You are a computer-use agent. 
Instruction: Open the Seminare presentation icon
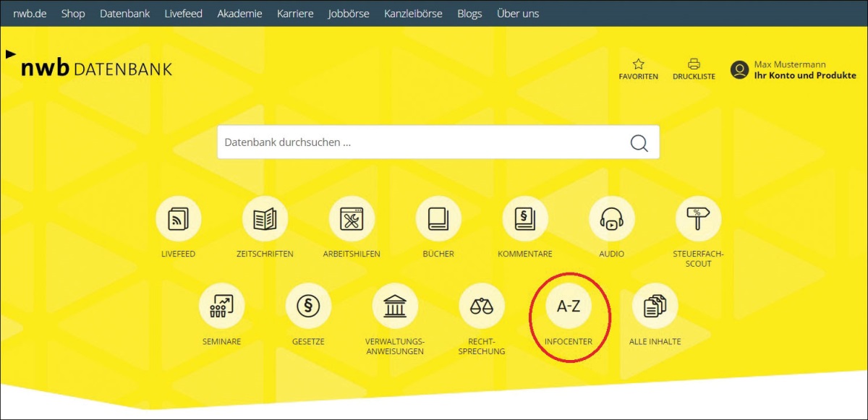point(221,306)
